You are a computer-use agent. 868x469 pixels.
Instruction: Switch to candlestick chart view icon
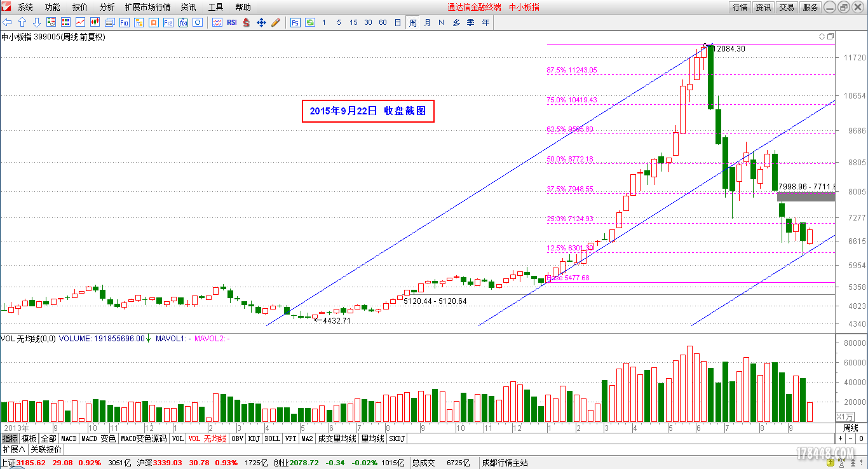(x=95, y=22)
